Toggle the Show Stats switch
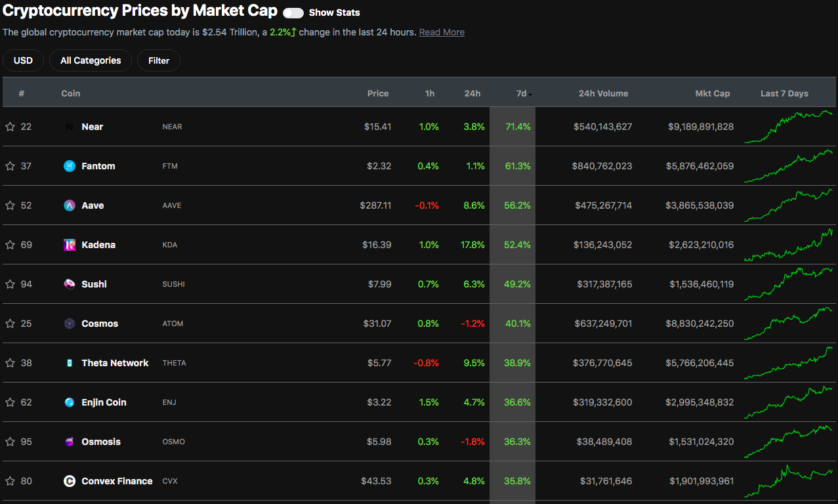838x504 pixels. pos(293,13)
